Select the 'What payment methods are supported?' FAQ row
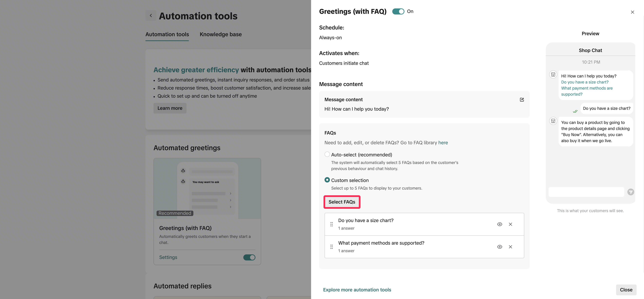This screenshot has height=299, width=644. point(424,247)
